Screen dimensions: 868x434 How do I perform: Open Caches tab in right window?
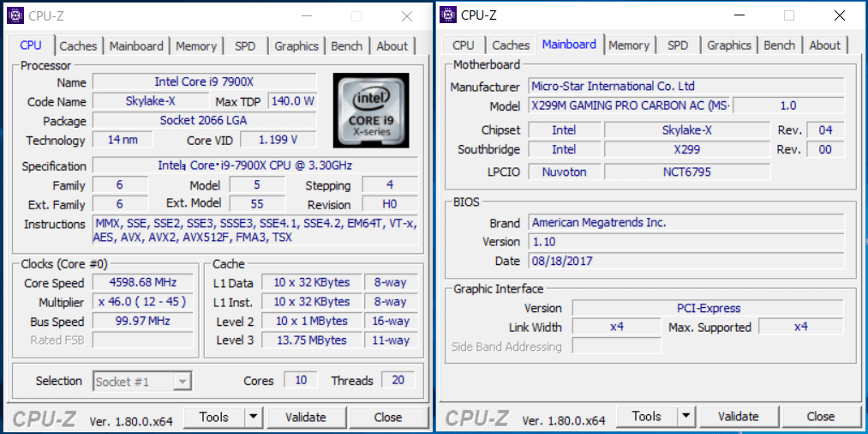point(511,45)
